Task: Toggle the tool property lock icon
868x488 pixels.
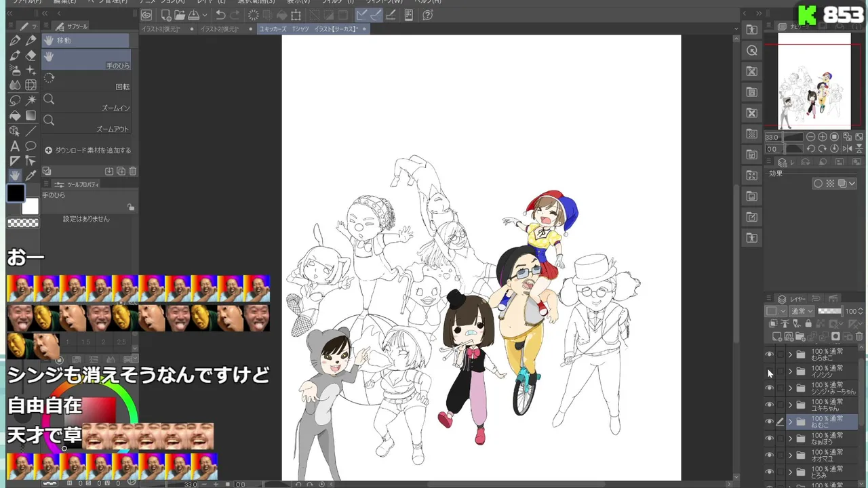Action: (131, 207)
